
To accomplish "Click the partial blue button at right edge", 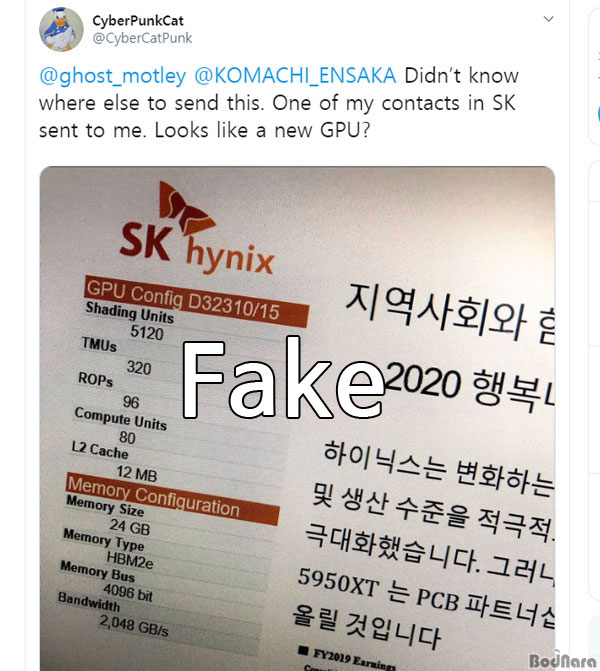I will 598,114.
